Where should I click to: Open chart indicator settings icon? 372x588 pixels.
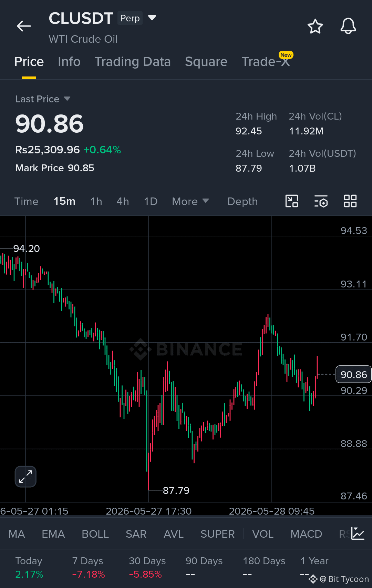pos(321,201)
